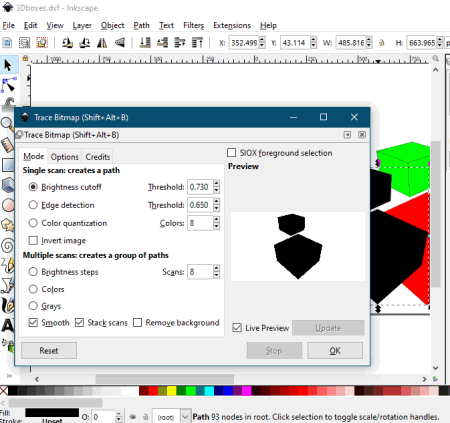Select the 3D box tool
Screen dimensions: 450x423
point(7,184)
